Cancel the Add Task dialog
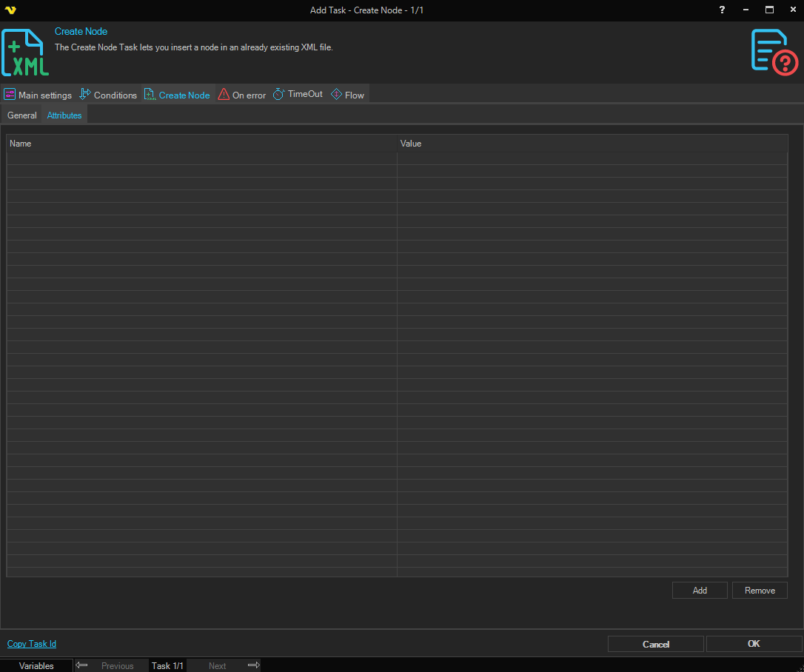This screenshot has width=804, height=672. (655, 644)
